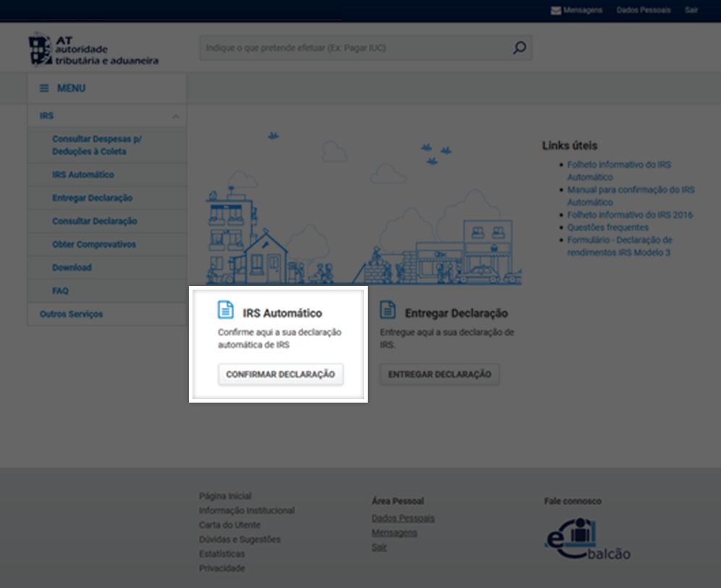Click the Mensagens envelope icon in top bar
This screenshot has height=588, width=721.
pyautogui.click(x=555, y=10)
